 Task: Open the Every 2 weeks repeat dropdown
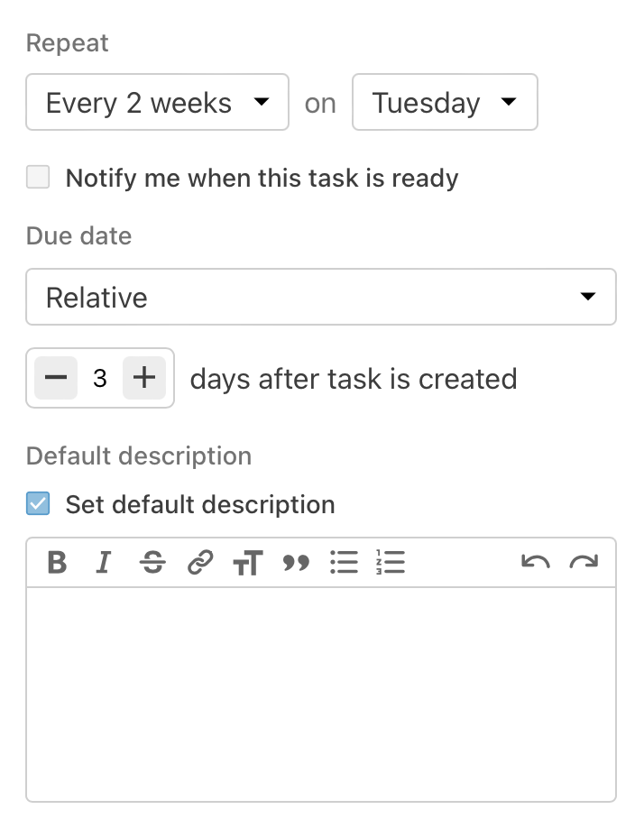pyautogui.click(x=157, y=103)
